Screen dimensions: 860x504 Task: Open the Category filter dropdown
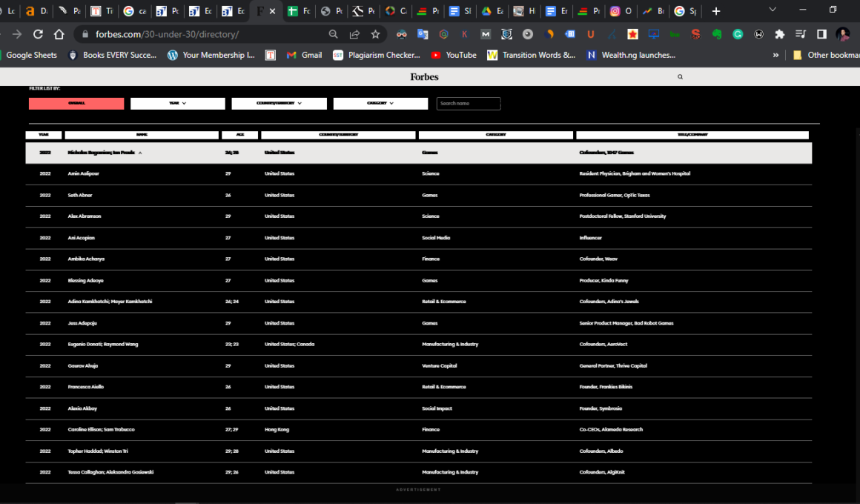380,104
